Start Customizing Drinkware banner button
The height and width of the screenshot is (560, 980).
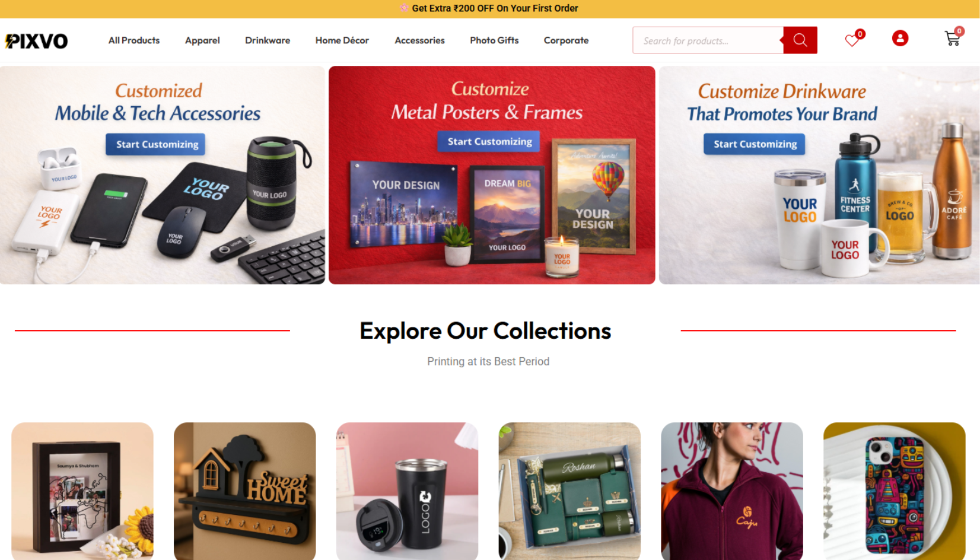[755, 144]
